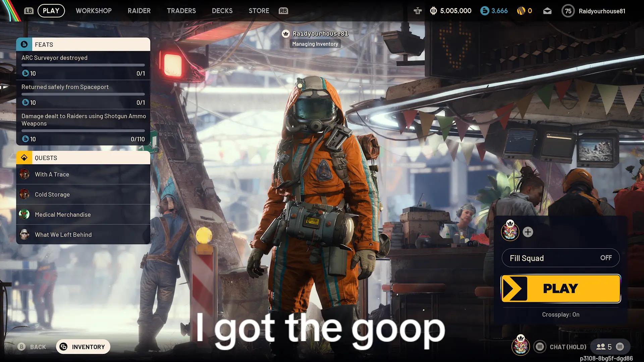The width and height of the screenshot is (644, 362).
Task: Open the INVENTORY button
Action: pyautogui.click(x=83, y=347)
